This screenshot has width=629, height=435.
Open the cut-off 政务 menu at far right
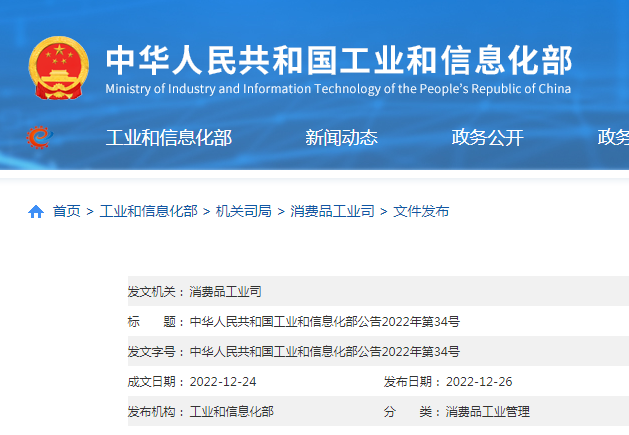click(x=613, y=138)
